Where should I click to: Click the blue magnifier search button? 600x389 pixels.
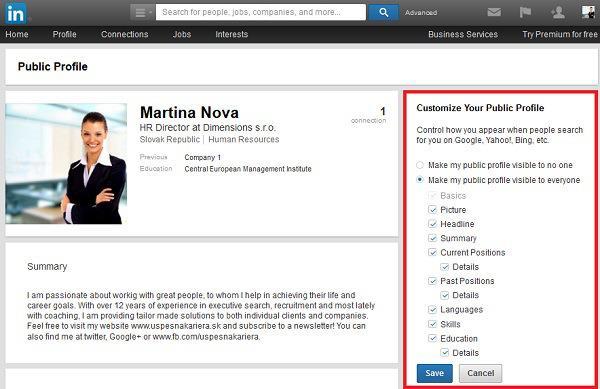[x=383, y=13]
